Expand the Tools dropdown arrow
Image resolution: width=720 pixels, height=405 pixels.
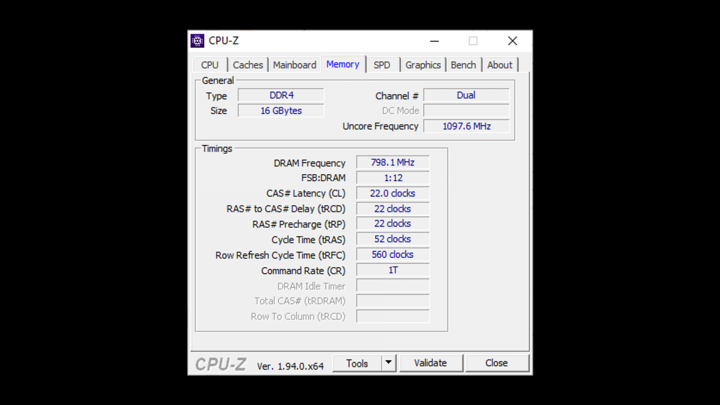tap(388, 363)
